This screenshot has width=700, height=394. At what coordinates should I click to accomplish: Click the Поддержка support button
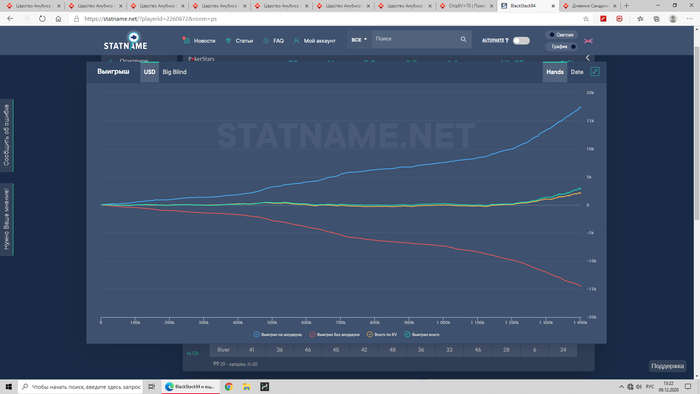coord(667,366)
